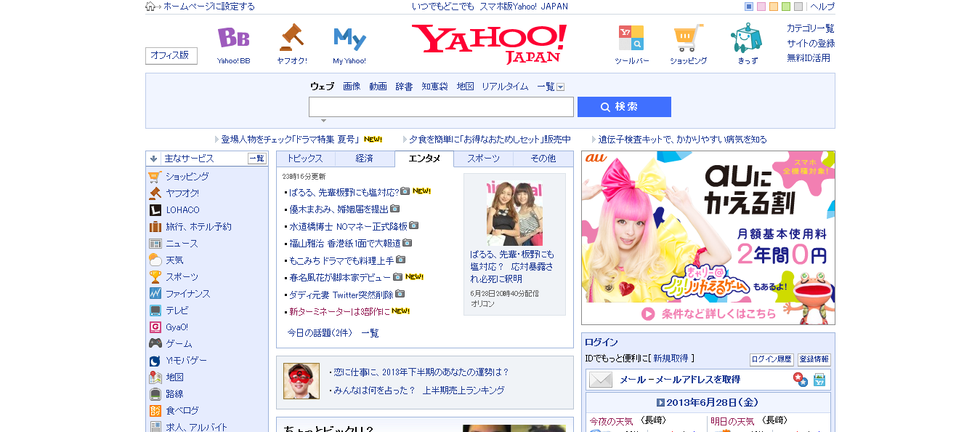This screenshot has width=980, height=432.
Task: Click the map icon next to 地図
Action: pyautogui.click(x=155, y=377)
